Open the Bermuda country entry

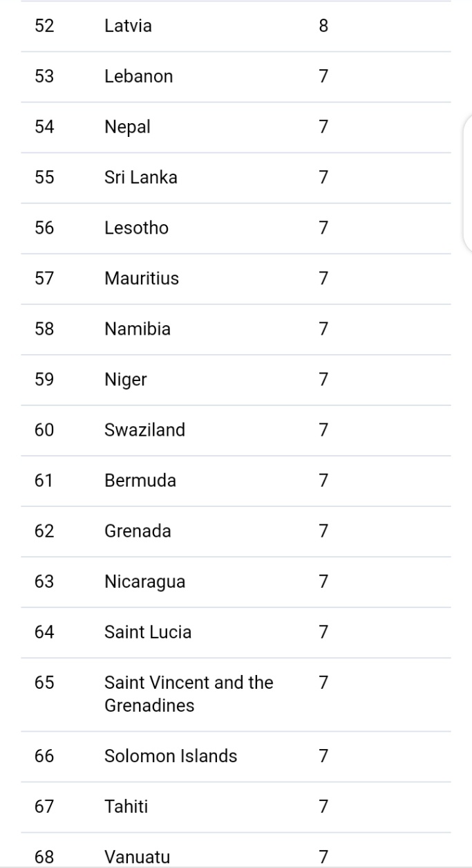[x=140, y=481]
